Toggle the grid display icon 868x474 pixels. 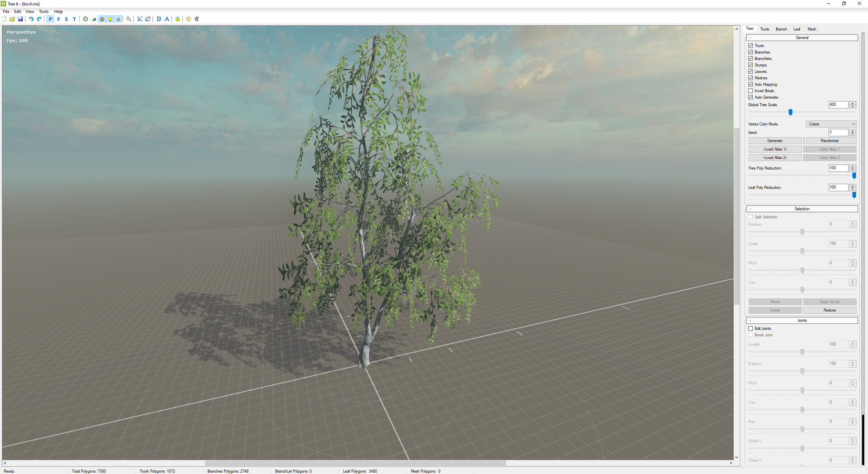[118, 19]
